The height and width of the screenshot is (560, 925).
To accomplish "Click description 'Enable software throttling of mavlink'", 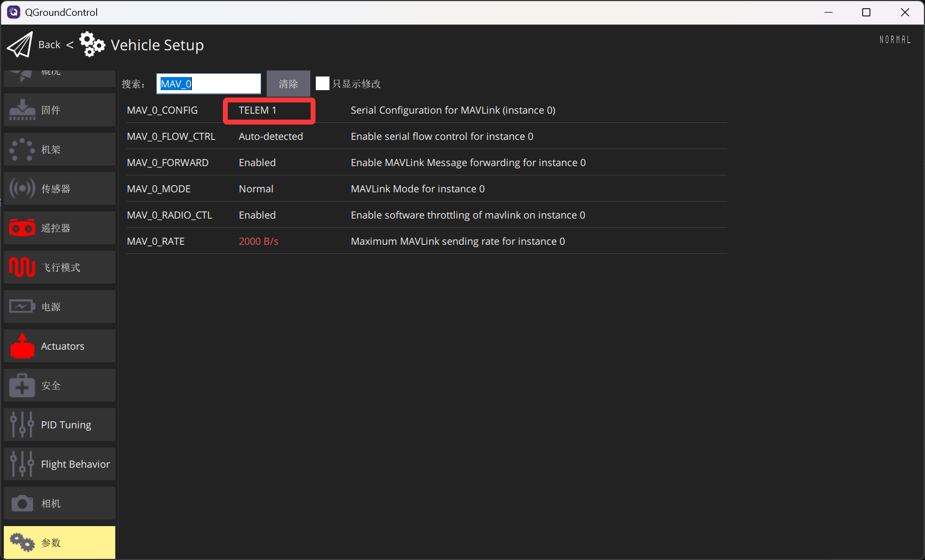I will point(468,215).
